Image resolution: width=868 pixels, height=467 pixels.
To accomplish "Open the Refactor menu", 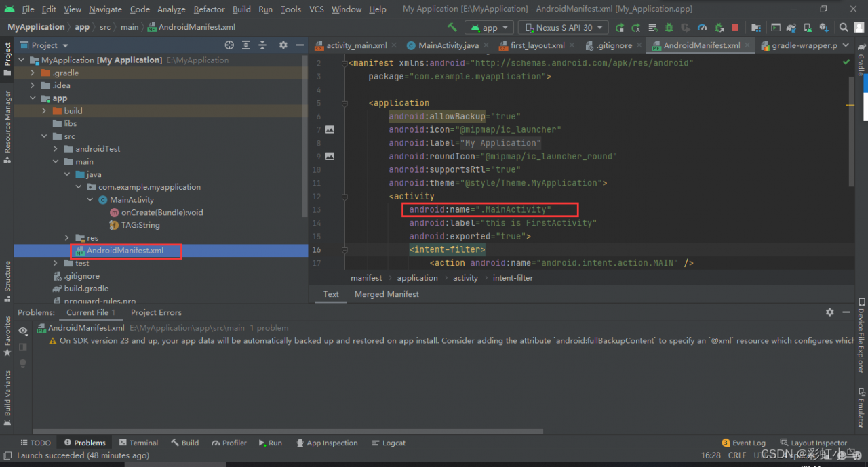I will [209, 9].
